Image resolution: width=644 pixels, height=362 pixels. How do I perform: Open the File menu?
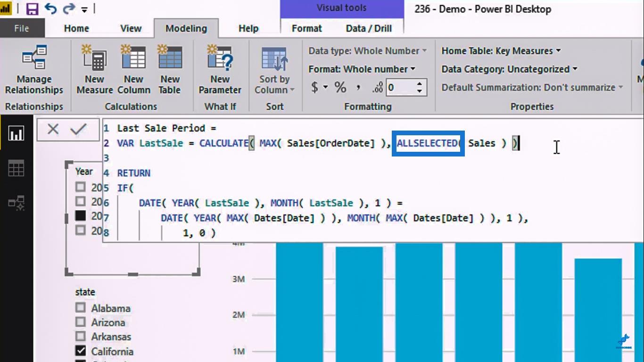coord(22,28)
